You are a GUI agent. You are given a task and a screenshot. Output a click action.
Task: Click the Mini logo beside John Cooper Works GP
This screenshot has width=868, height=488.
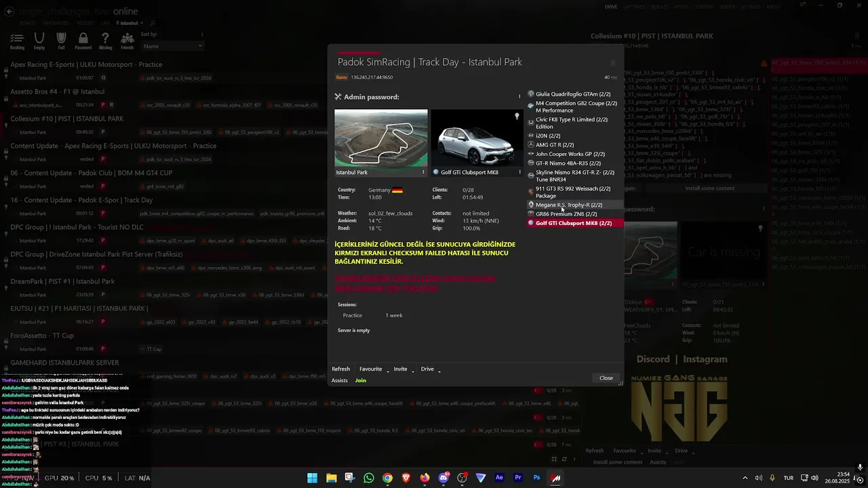click(531, 154)
